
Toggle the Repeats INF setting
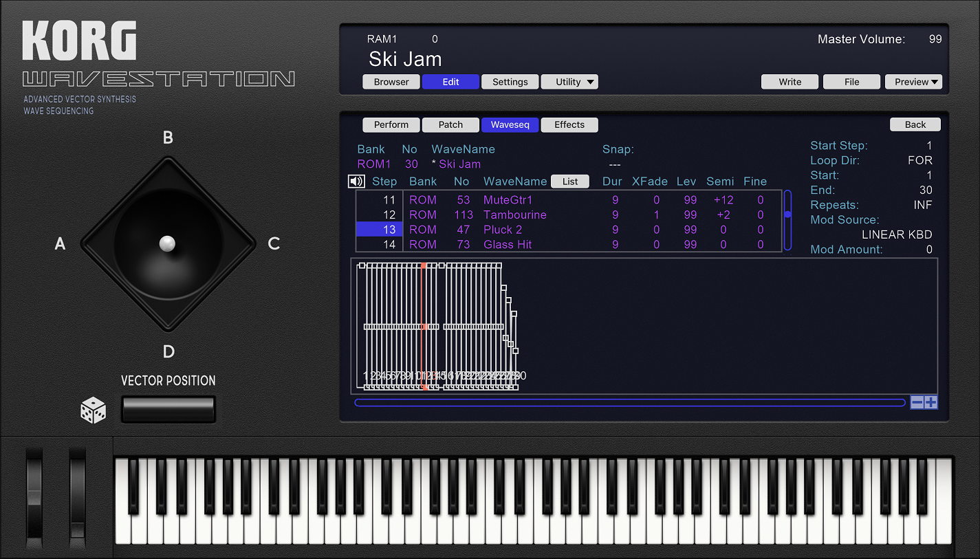[923, 204]
